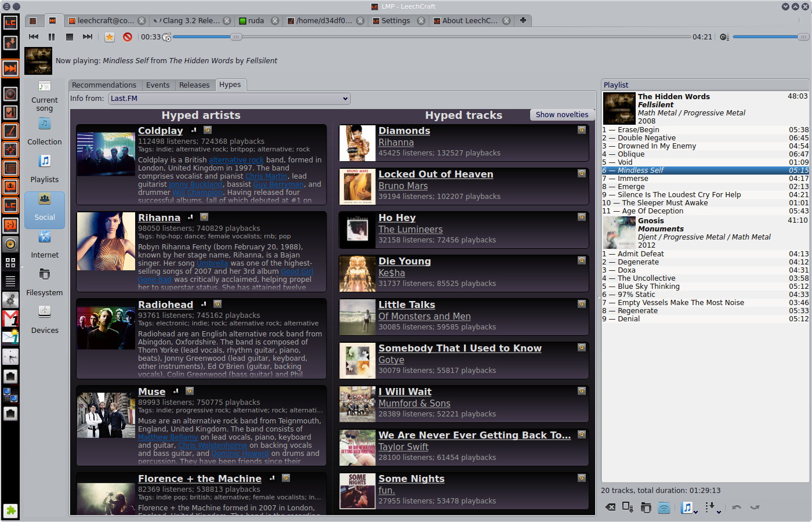Screen dimensions: 812x522
Task: Click the LC logo in the left dock
Action: tap(10, 23)
